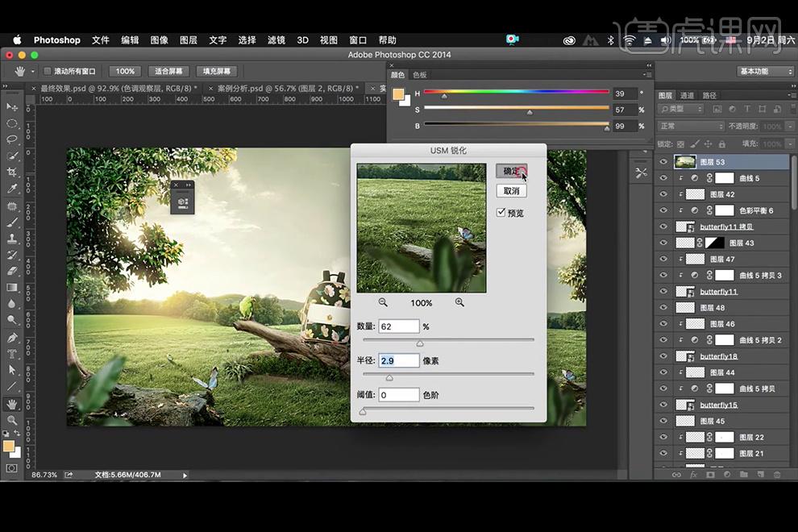Switch to the 路径 tab

(709, 95)
